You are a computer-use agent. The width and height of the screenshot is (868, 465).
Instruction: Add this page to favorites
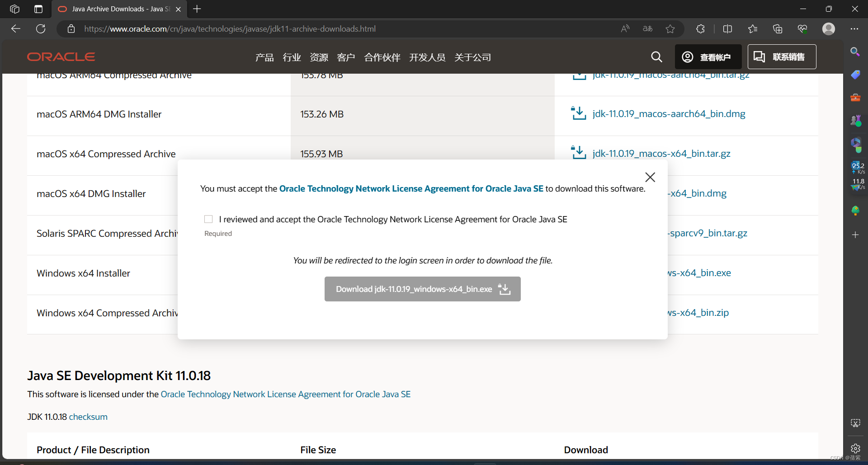tap(670, 29)
